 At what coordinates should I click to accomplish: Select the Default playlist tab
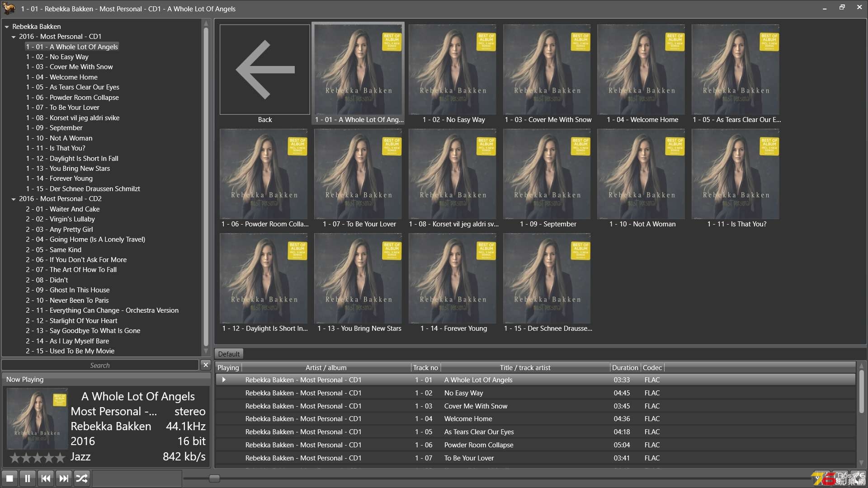point(229,354)
